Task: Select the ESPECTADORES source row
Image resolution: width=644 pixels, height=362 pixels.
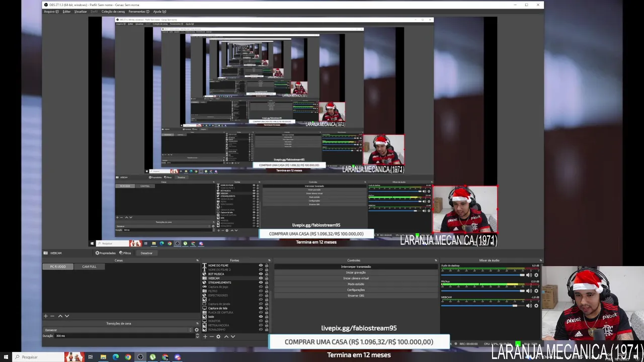Action: click(x=235, y=295)
